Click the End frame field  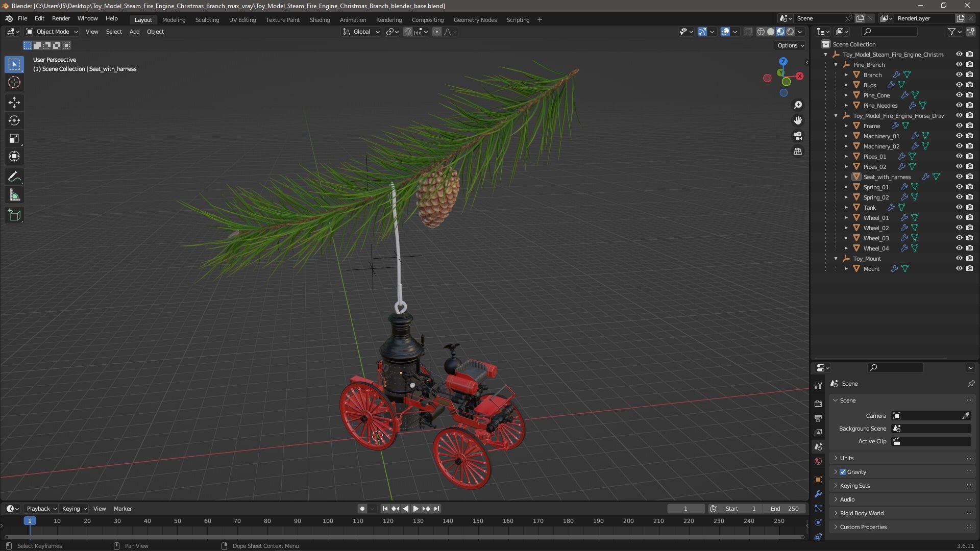[785, 509]
